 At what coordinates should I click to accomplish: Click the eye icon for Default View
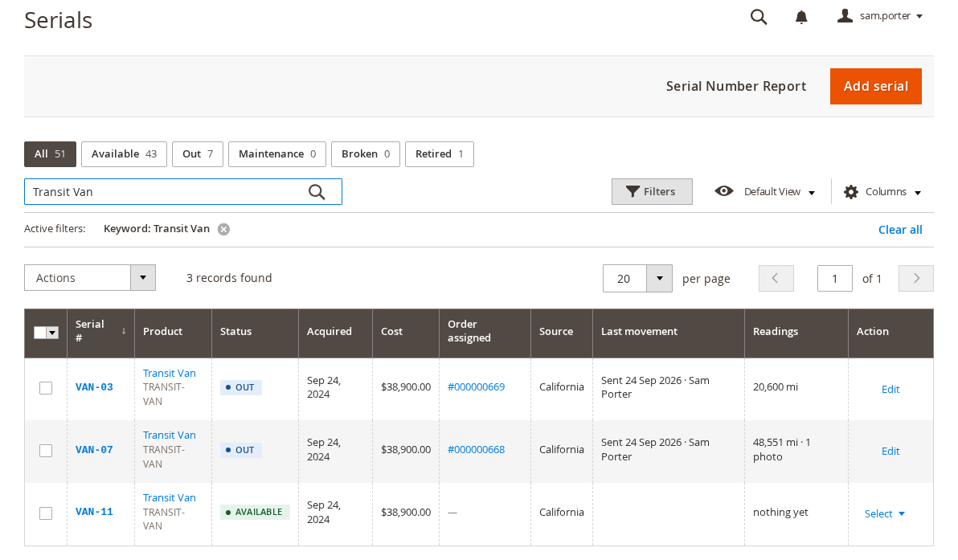click(x=724, y=191)
